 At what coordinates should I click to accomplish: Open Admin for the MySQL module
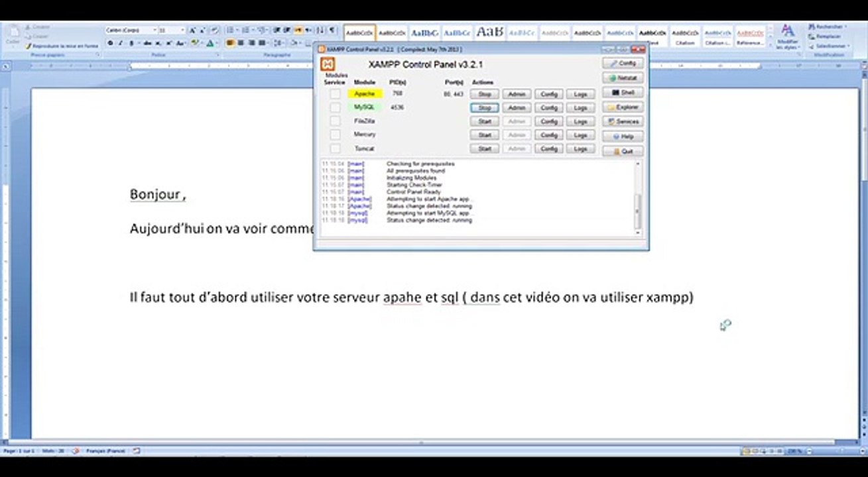coord(517,107)
